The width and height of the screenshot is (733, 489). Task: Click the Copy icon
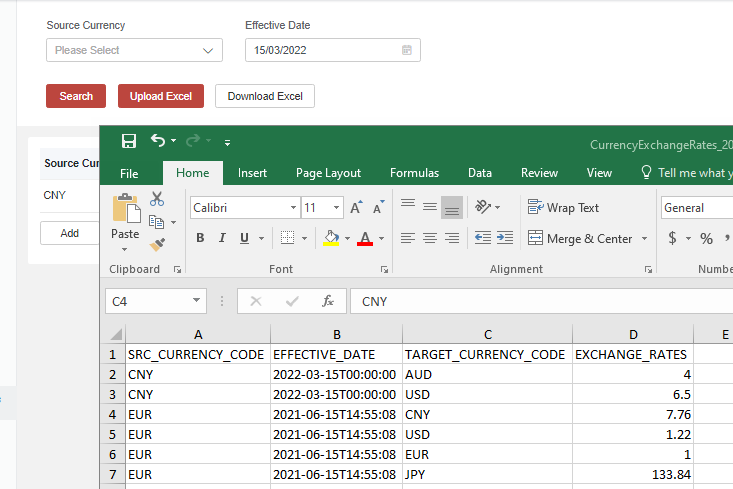point(157,222)
